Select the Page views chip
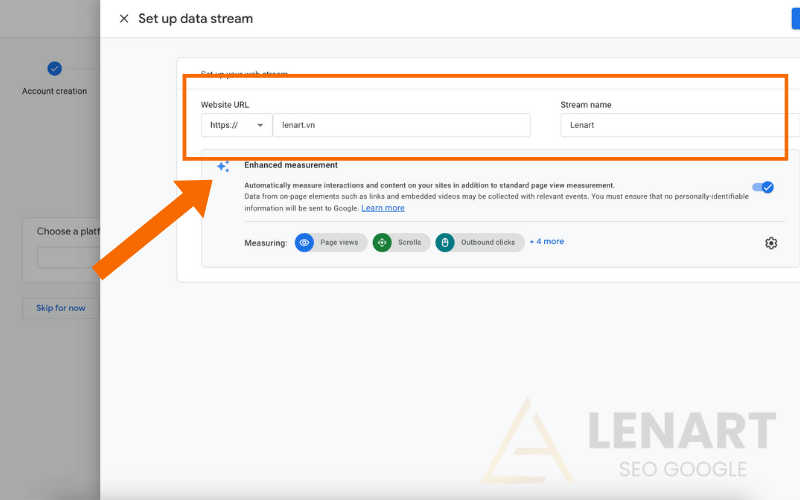 click(x=331, y=242)
